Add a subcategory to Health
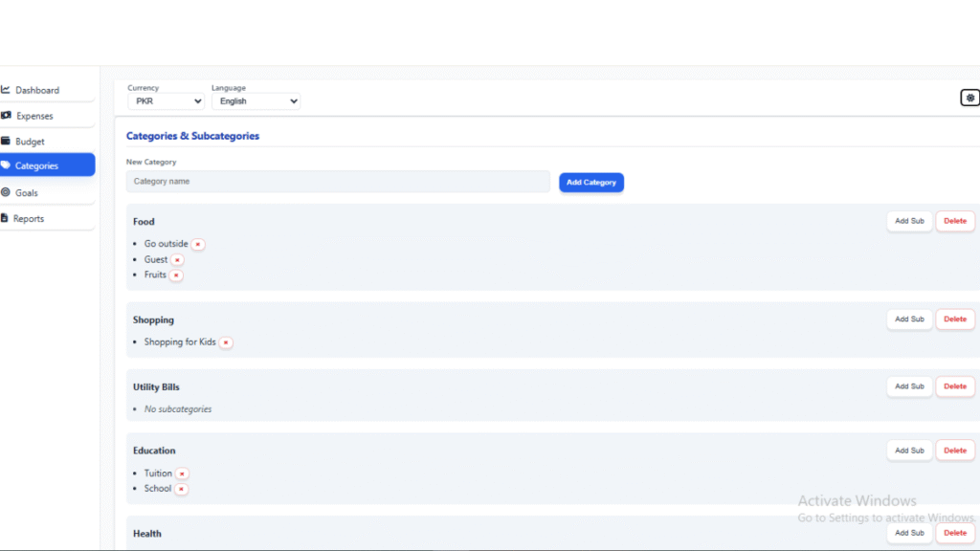Image resolution: width=980 pixels, height=551 pixels. 908,533
